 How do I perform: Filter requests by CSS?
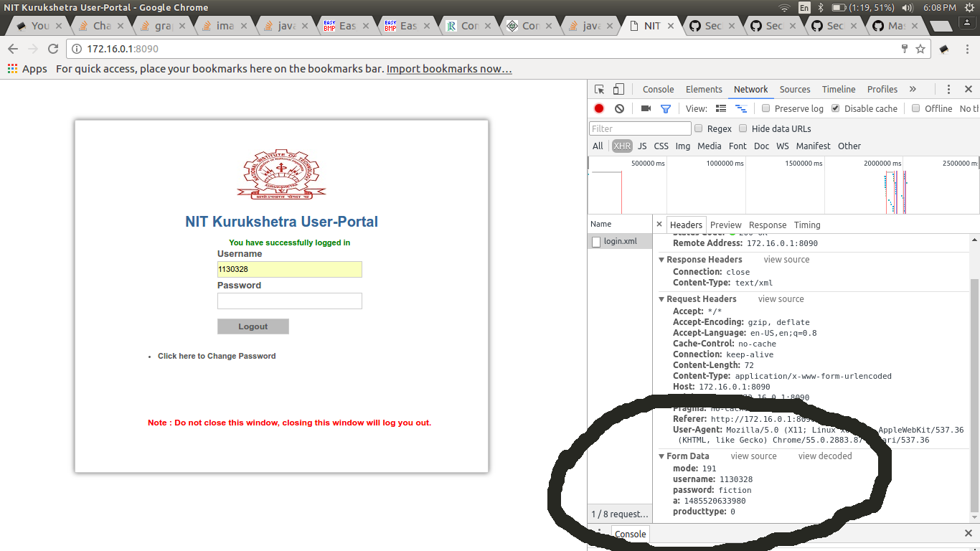[x=661, y=146]
